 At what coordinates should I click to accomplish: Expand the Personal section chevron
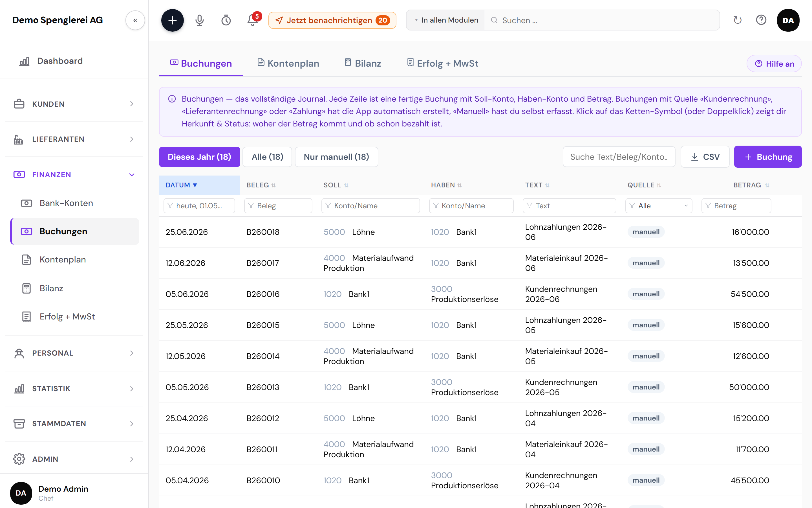pos(132,353)
